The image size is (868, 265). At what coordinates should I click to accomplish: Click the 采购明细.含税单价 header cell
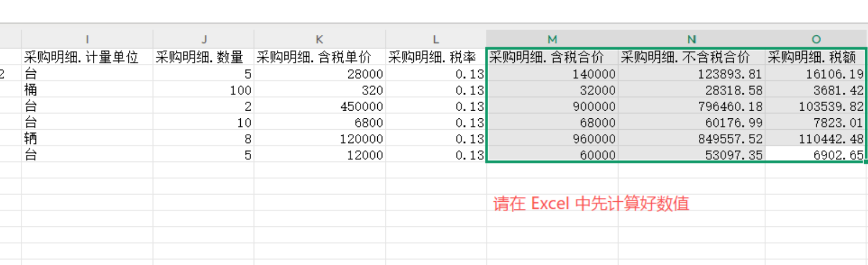[x=319, y=57]
